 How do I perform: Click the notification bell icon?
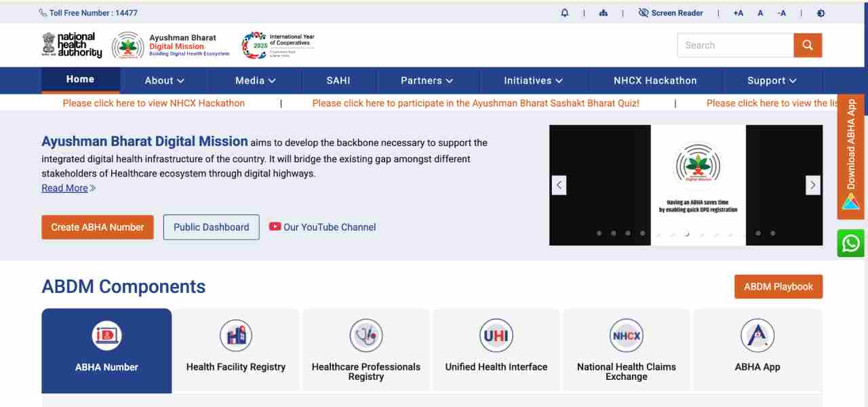tap(565, 13)
